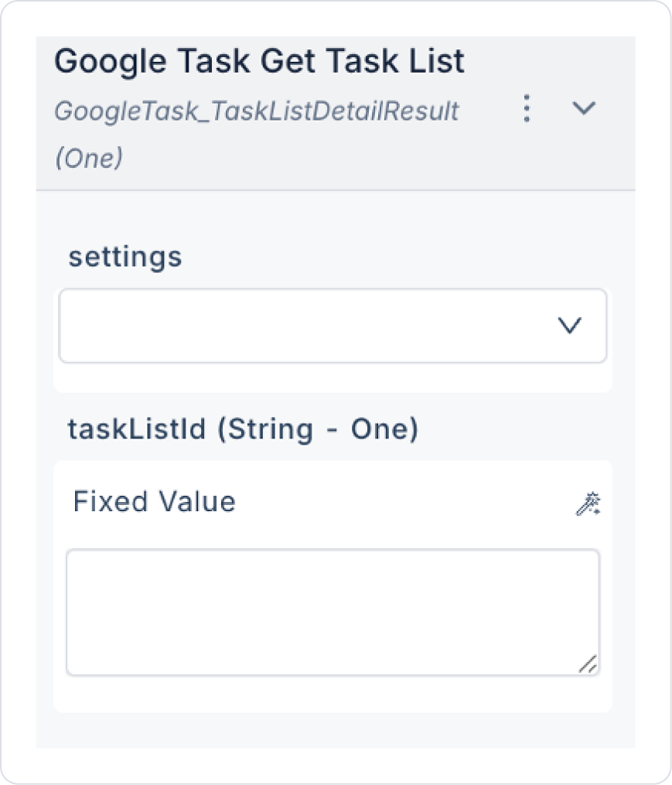Click the Fixed Value label
Viewport: 672px width, 785px height.
coord(154,502)
